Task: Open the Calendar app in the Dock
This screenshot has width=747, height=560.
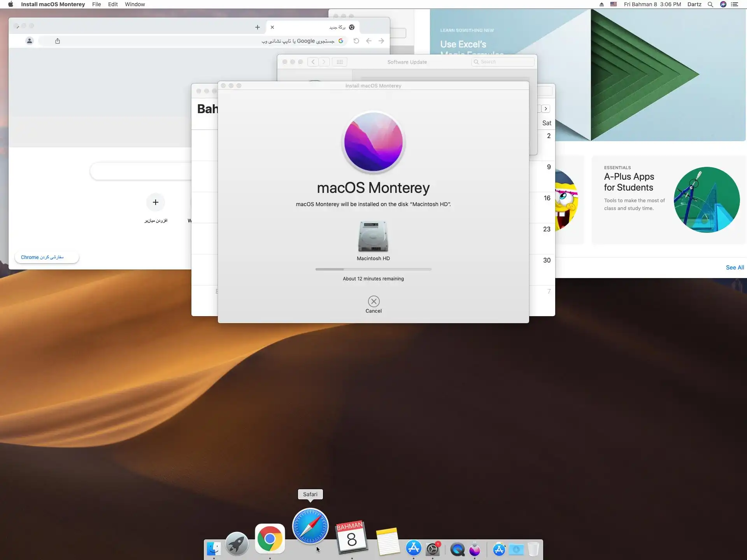Action: [352, 537]
